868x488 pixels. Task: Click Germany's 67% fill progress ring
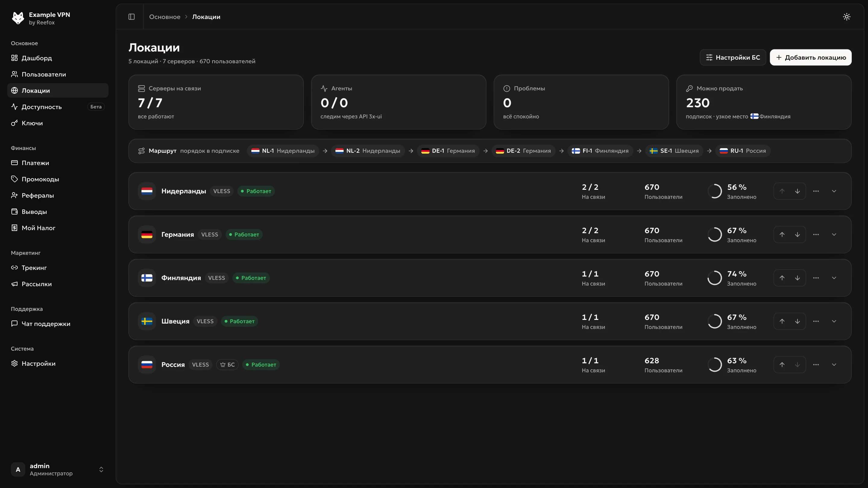[714, 234]
